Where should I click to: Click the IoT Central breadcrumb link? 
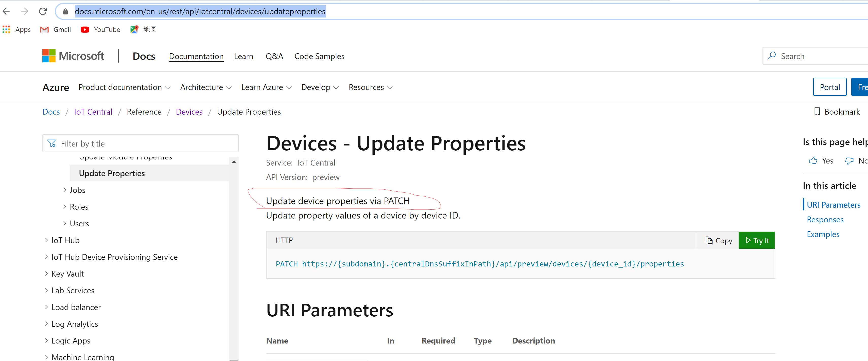93,112
